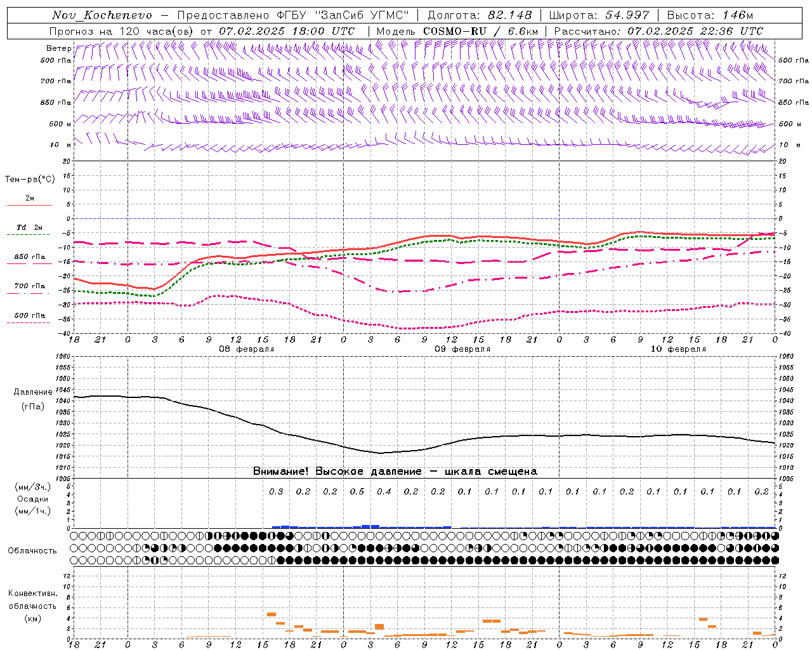The height and width of the screenshot is (650, 812).
Task: Select the (мм/3ч.) precipitation unit label
Action: (33, 487)
